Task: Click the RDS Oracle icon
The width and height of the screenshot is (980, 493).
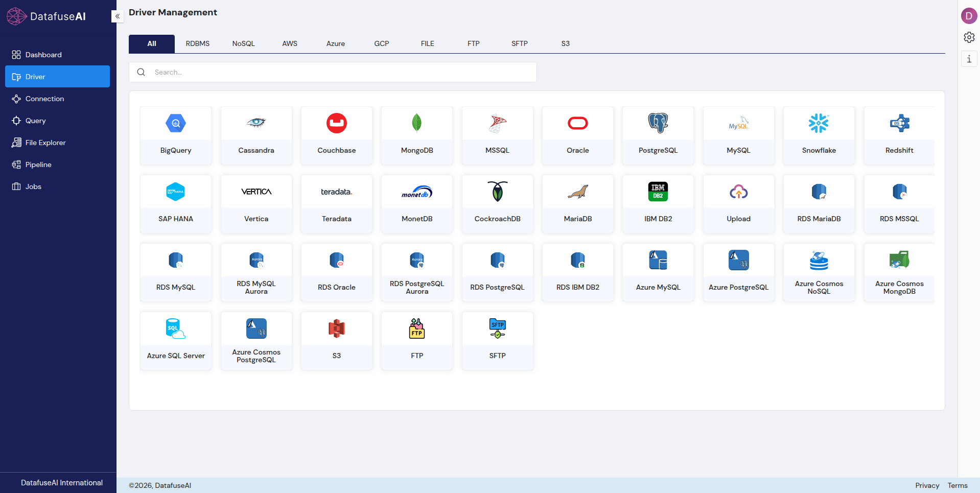Action: coord(337,260)
